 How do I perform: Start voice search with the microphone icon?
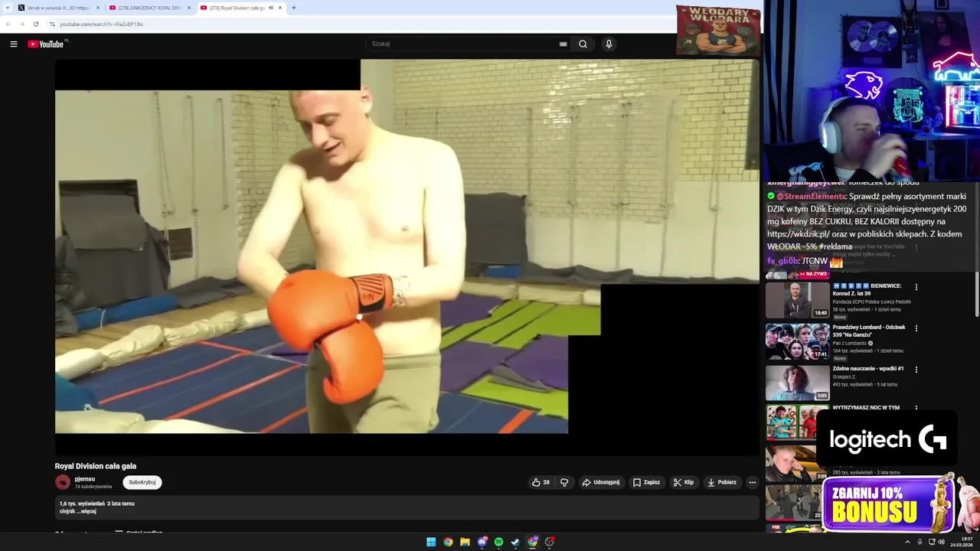coord(609,44)
